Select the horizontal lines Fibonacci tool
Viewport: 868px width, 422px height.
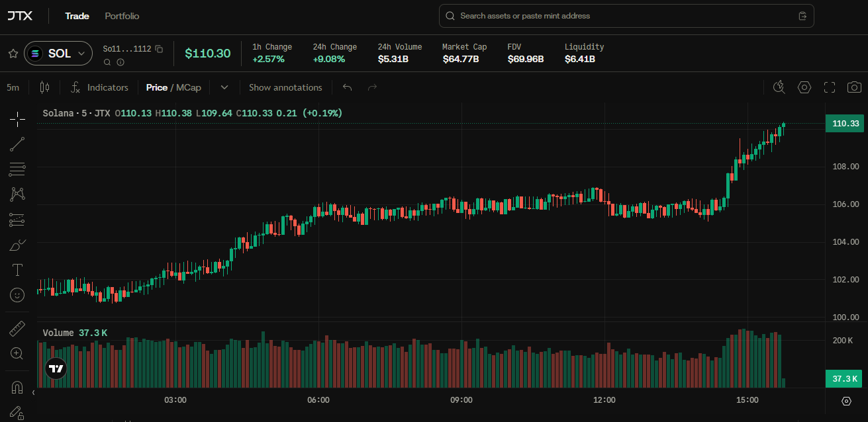17,169
